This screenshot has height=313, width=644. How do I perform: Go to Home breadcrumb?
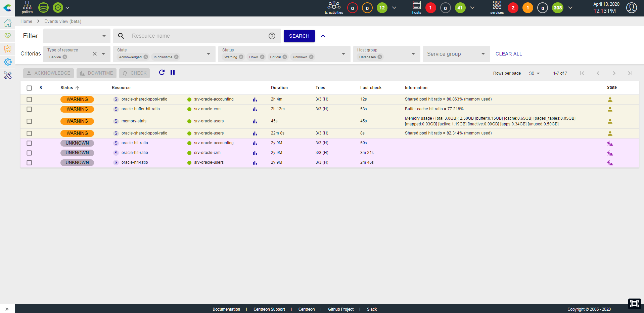(27, 21)
